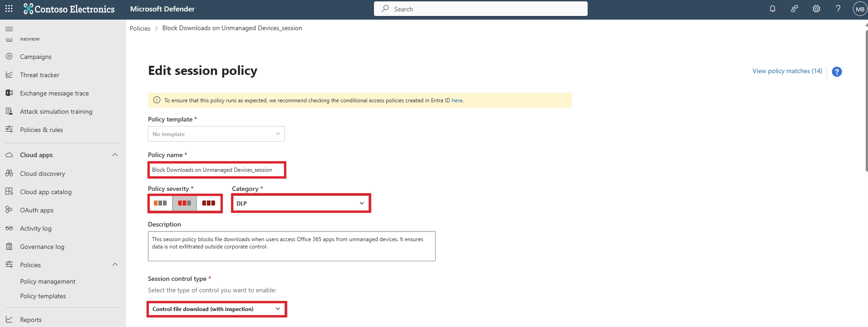Click the Edit session policy heading
The width and height of the screenshot is (868, 327).
pyautogui.click(x=203, y=70)
